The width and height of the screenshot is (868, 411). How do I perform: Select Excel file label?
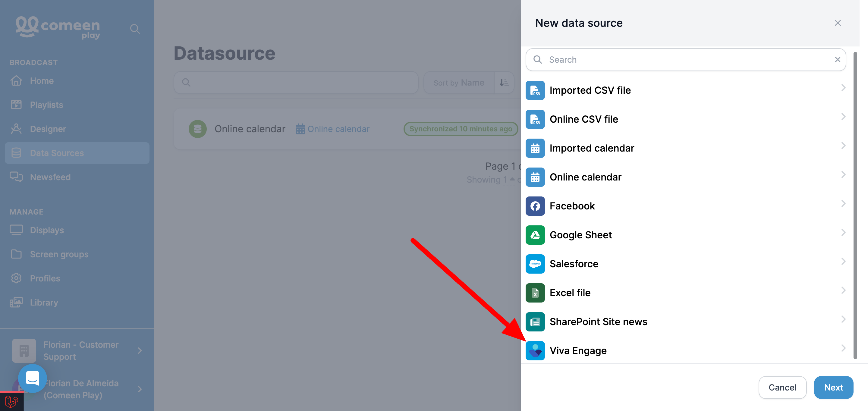click(570, 293)
